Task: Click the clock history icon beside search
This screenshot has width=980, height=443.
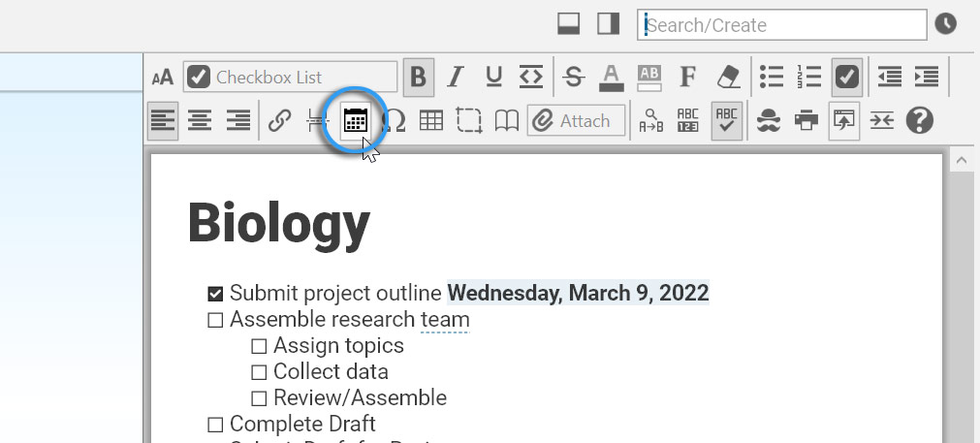Action: click(945, 24)
